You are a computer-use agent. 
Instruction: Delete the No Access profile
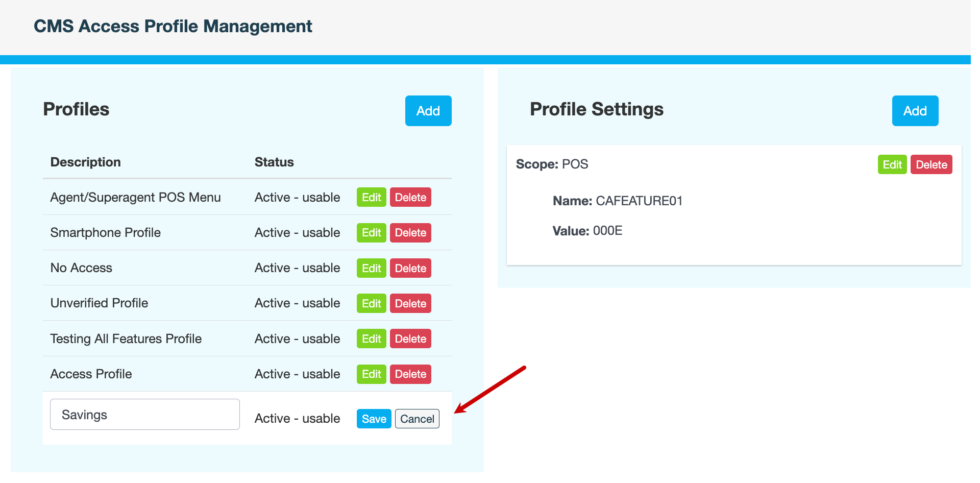(410, 268)
